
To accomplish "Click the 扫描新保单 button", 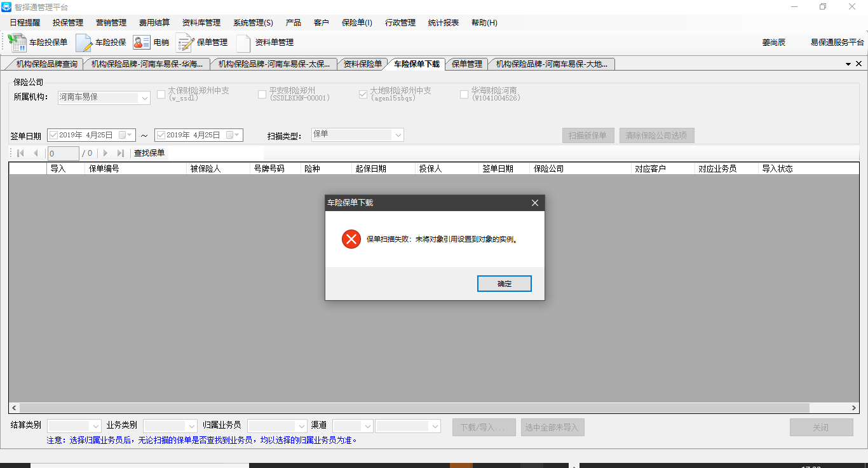I will click(588, 135).
